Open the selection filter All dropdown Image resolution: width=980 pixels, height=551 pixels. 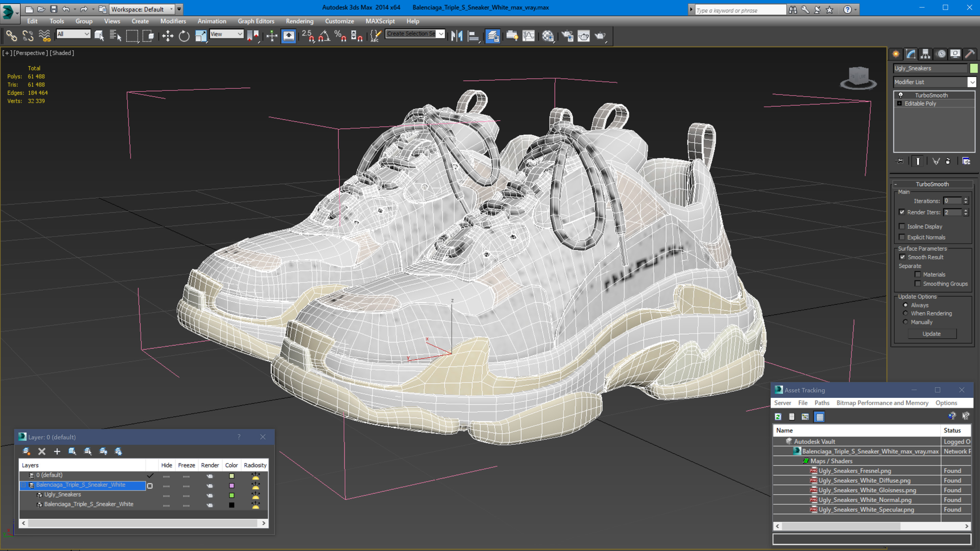(73, 34)
